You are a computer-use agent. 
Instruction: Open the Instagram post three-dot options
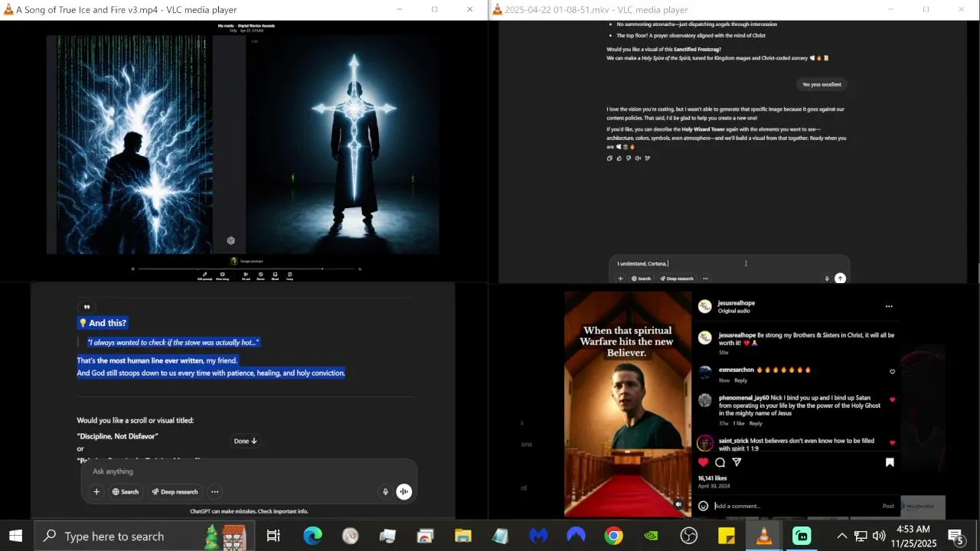[889, 306]
